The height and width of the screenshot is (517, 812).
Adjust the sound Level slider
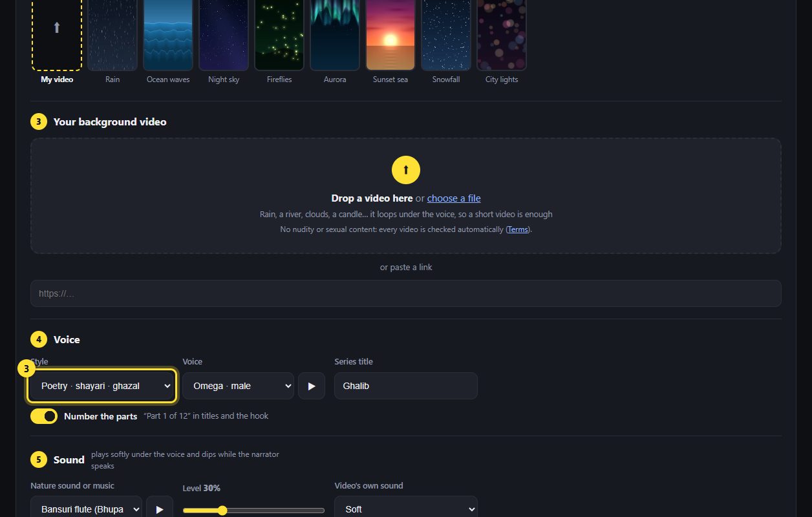(253, 511)
